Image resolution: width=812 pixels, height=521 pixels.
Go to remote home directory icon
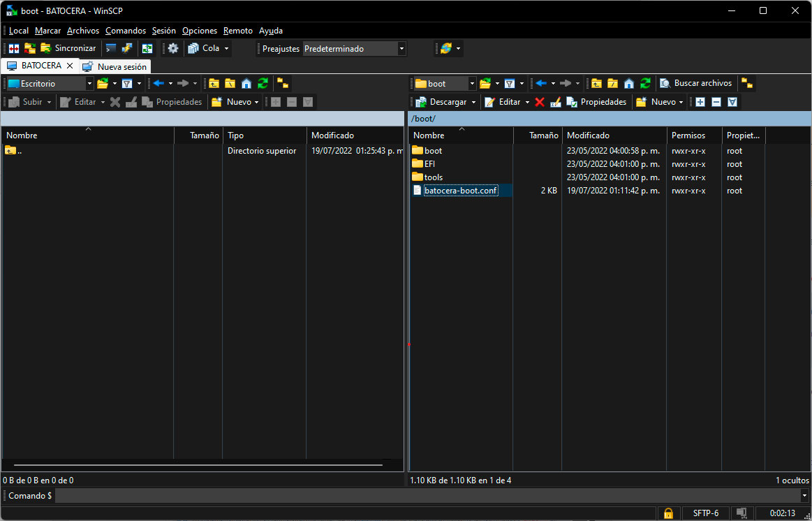pos(629,83)
